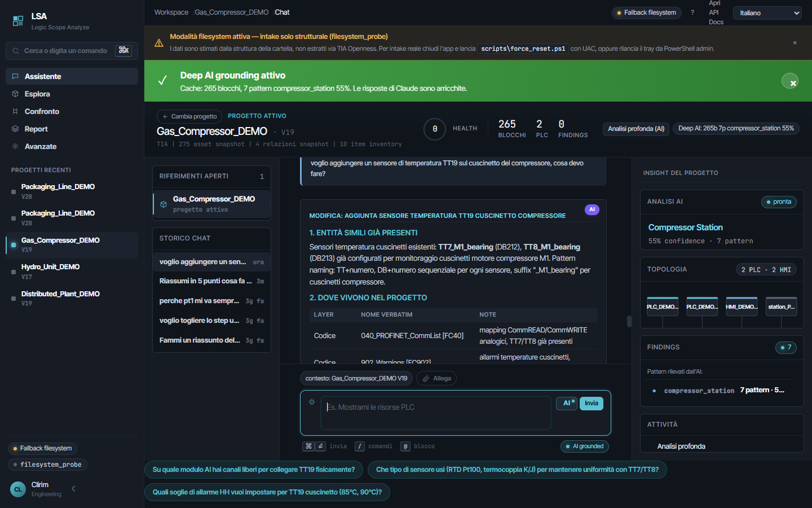Click the Analisi profonda (AI) button
Image resolution: width=812 pixels, height=508 pixels.
(636, 129)
